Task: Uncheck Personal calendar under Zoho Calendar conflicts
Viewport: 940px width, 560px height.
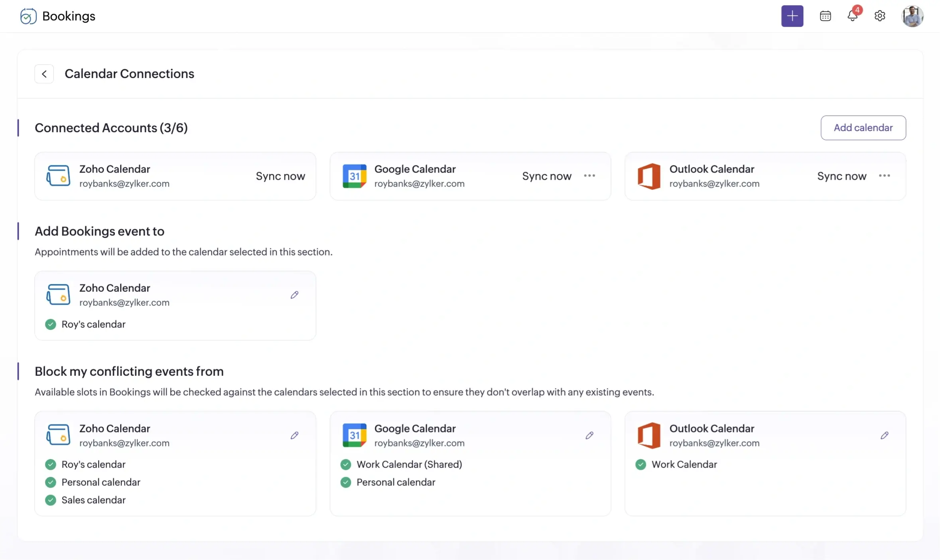Action: 51,482
